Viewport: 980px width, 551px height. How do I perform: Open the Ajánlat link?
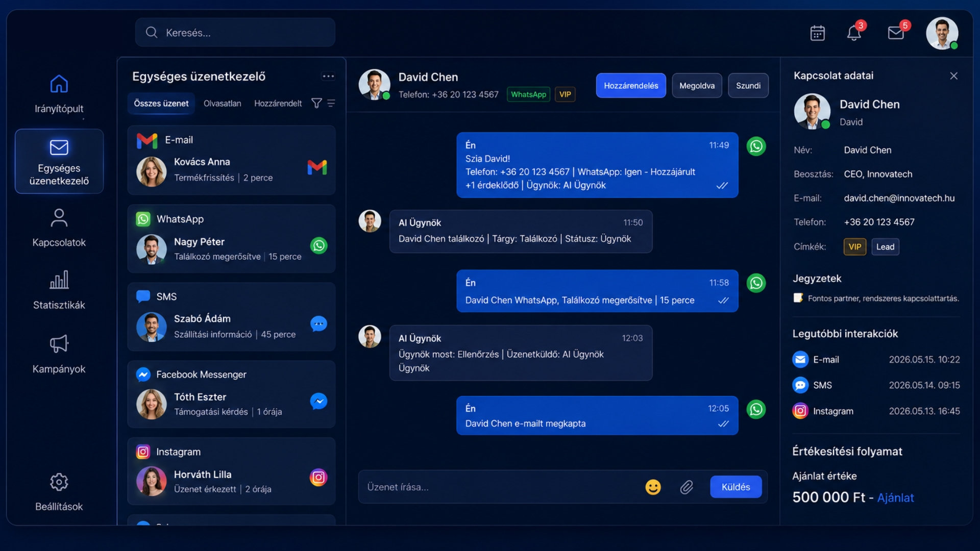(x=895, y=498)
